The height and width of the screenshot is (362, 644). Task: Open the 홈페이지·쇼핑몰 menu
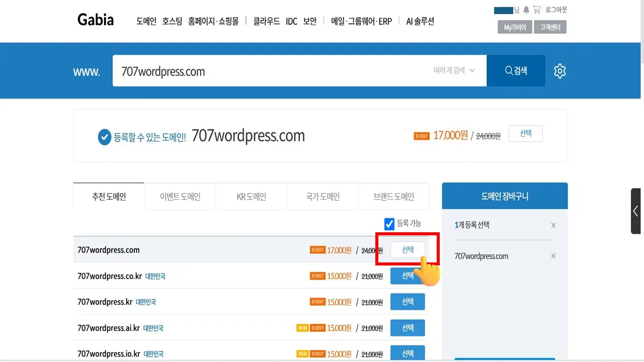point(213,21)
